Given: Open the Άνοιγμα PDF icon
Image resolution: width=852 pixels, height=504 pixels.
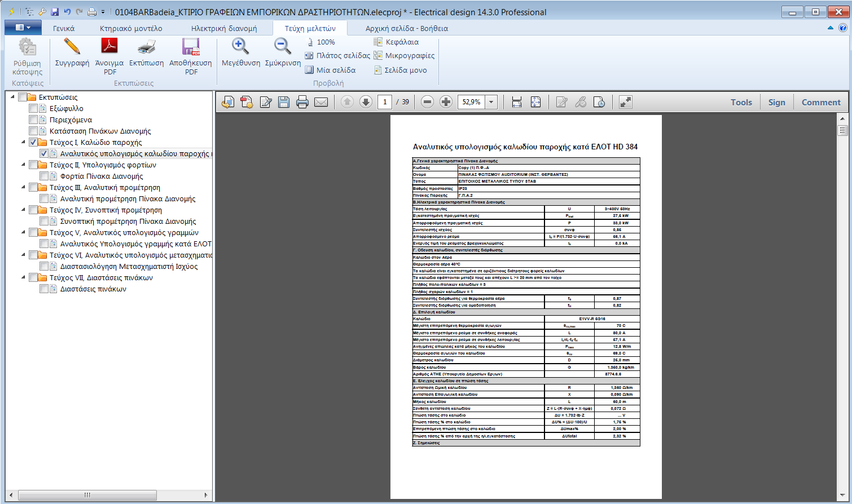Looking at the screenshot, I should click(x=109, y=47).
